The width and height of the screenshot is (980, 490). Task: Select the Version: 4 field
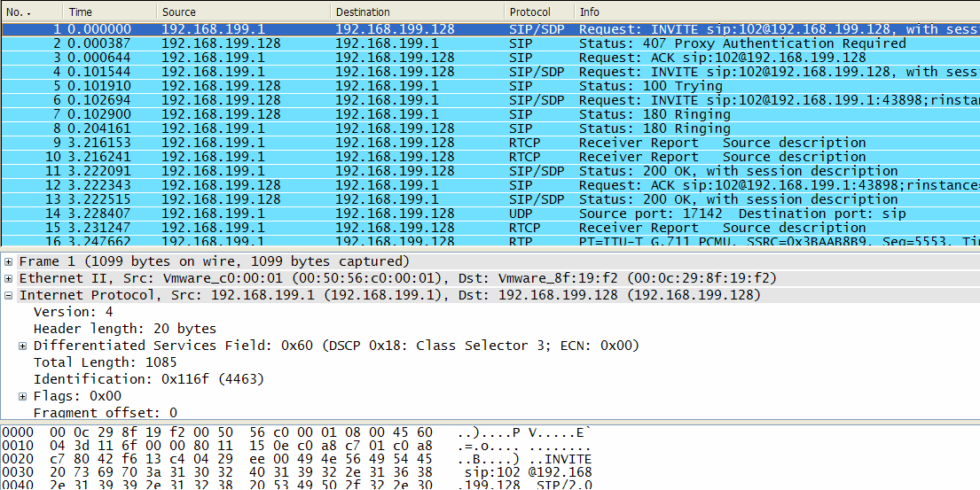(73, 312)
